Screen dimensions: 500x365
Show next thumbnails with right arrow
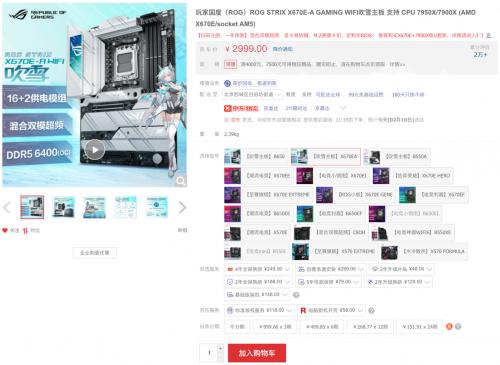pos(182,207)
